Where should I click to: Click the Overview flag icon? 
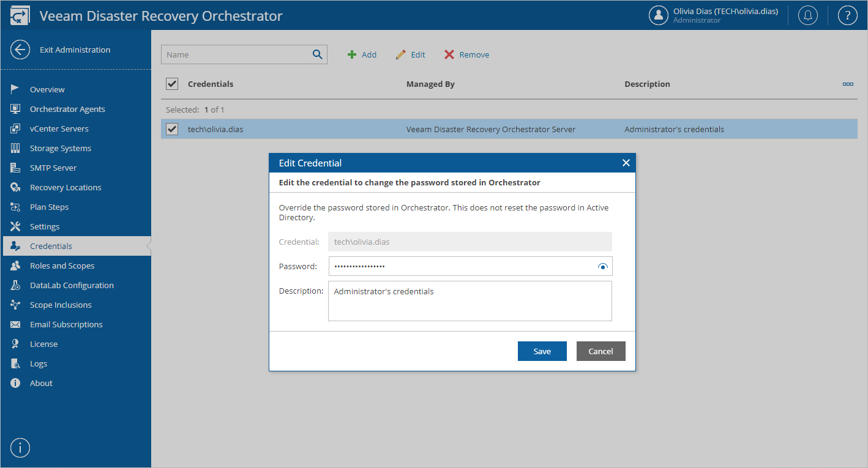(x=15, y=89)
